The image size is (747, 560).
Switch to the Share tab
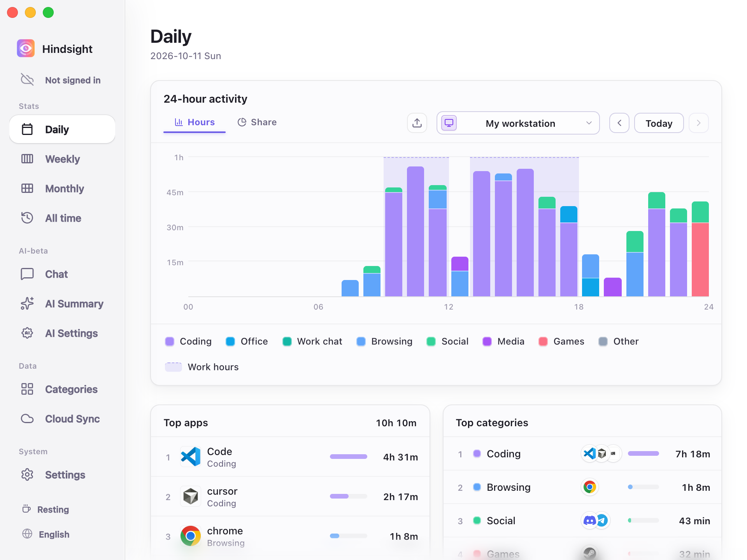(257, 122)
